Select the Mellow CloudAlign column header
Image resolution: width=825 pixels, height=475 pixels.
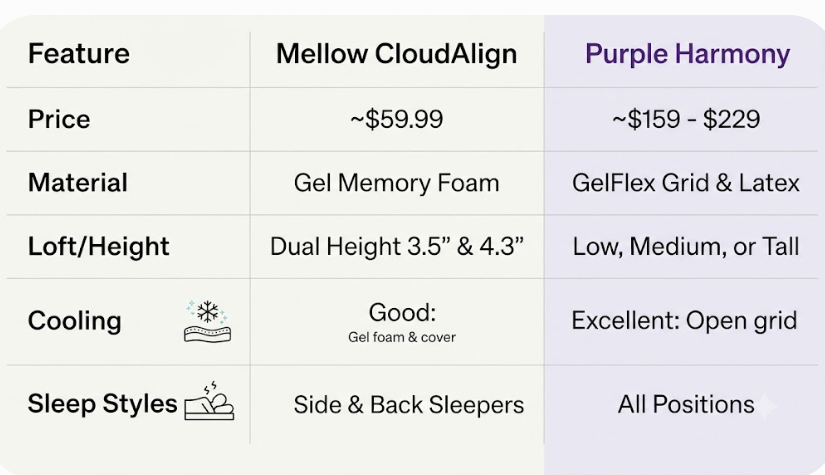tap(396, 54)
